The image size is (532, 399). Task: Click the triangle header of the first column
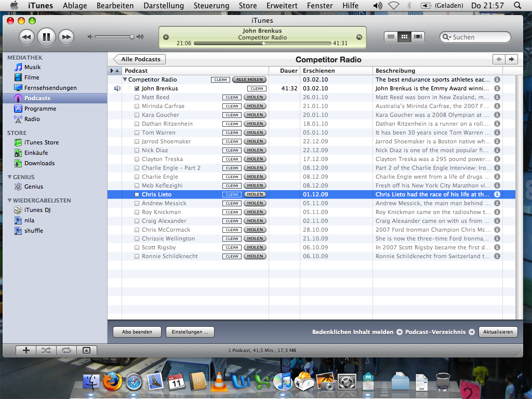(115, 71)
